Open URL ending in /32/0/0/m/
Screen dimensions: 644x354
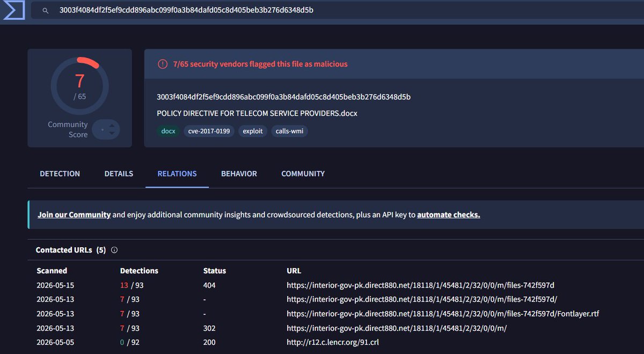[397, 328]
